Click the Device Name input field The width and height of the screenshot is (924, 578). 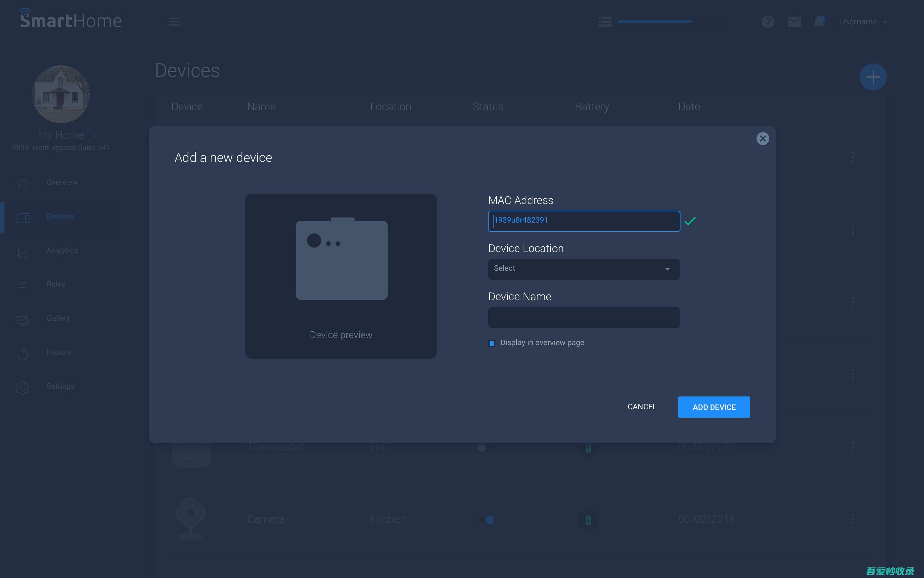pyautogui.click(x=584, y=316)
